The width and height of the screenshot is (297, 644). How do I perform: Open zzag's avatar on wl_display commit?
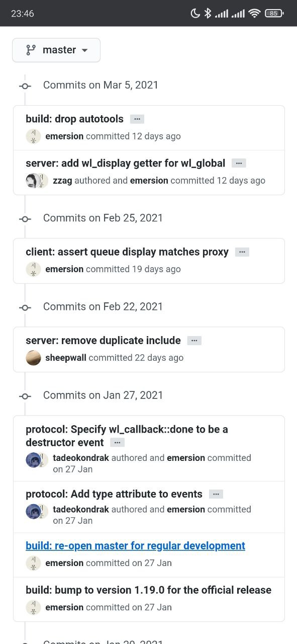pyautogui.click(x=33, y=181)
